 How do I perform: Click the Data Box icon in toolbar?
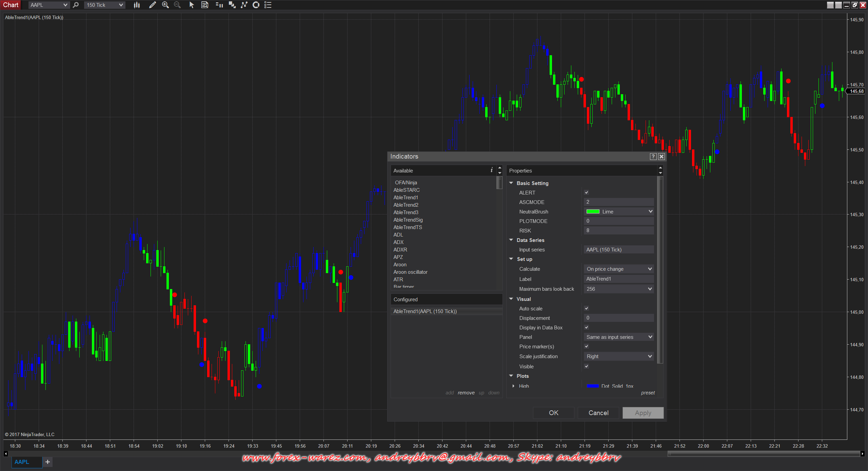[204, 5]
